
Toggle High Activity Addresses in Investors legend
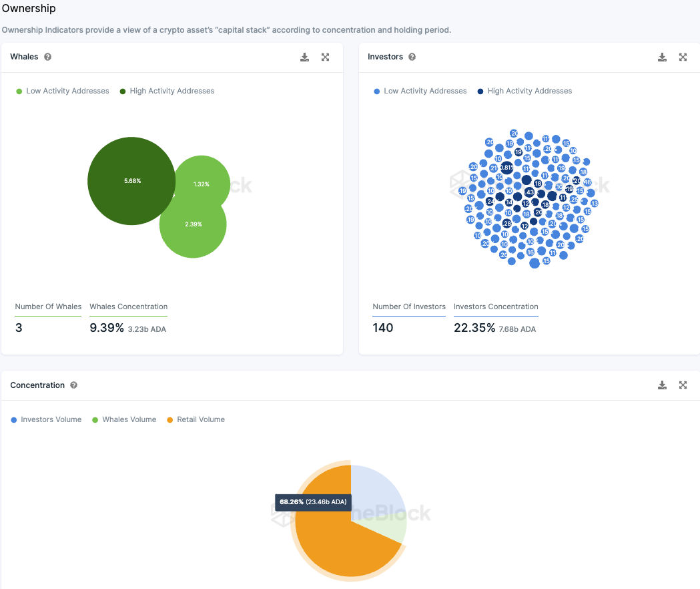(524, 91)
